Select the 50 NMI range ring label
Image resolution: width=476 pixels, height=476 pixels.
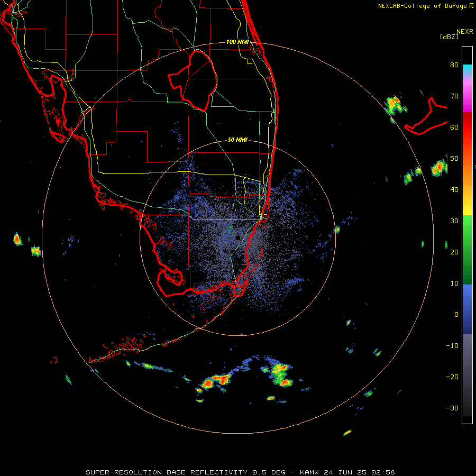click(237, 140)
